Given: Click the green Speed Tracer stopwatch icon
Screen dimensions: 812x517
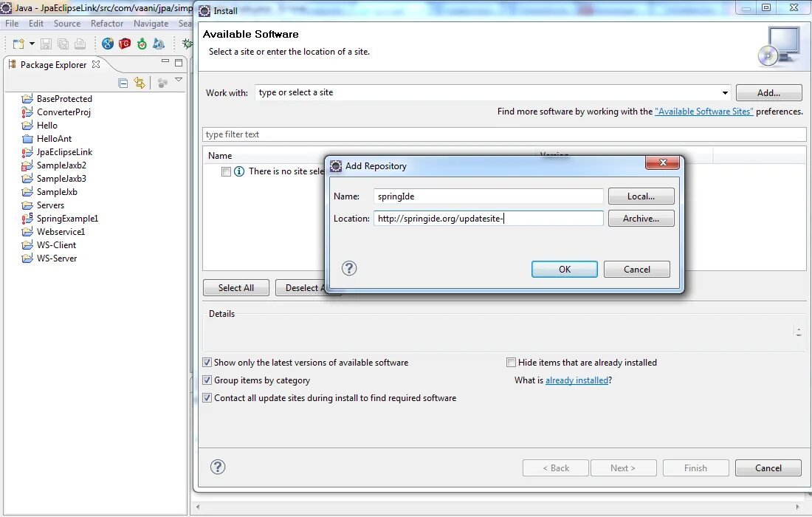Looking at the screenshot, I should click(142, 44).
